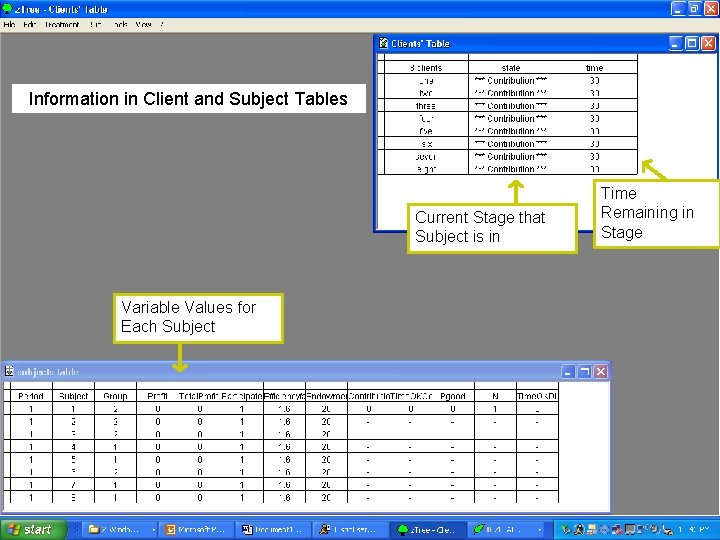Click the Endowment value 20 in subject 4 row
The height and width of the screenshot is (540, 720).
click(326, 447)
